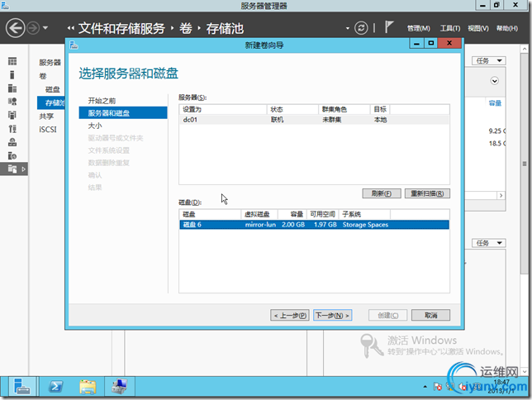Click the 上一步(P) button
The height and width of the screenshot is (400, 532).
tap(290, 315)
